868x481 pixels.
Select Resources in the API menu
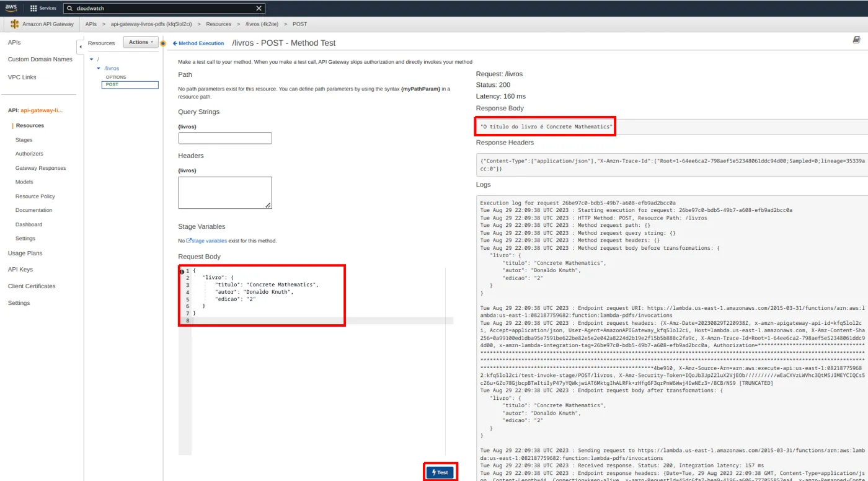(30, 125)
